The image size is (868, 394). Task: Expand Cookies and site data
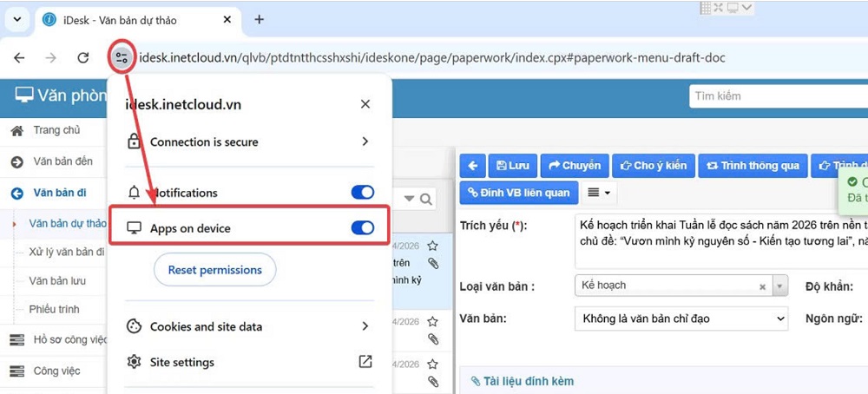[365, 326]
